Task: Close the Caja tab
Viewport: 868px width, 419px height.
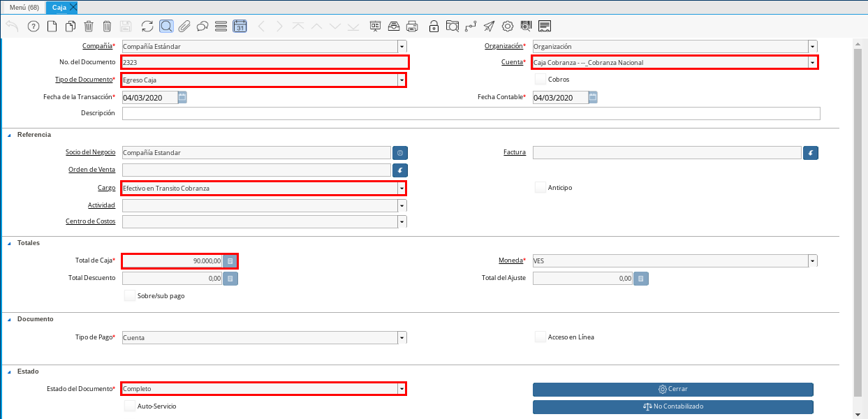Action: tap(73, 7)
